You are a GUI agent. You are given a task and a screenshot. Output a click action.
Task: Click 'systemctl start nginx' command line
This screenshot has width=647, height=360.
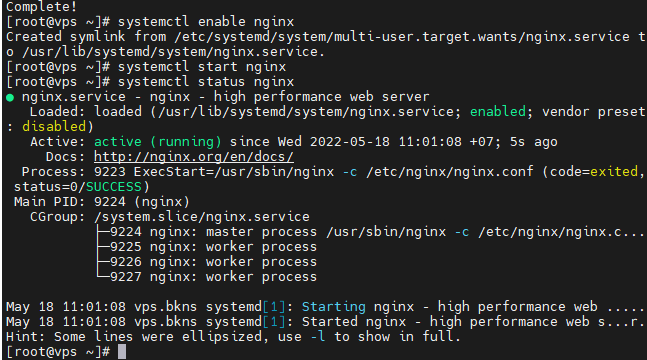pyautogui.click(x=202, y=67)
